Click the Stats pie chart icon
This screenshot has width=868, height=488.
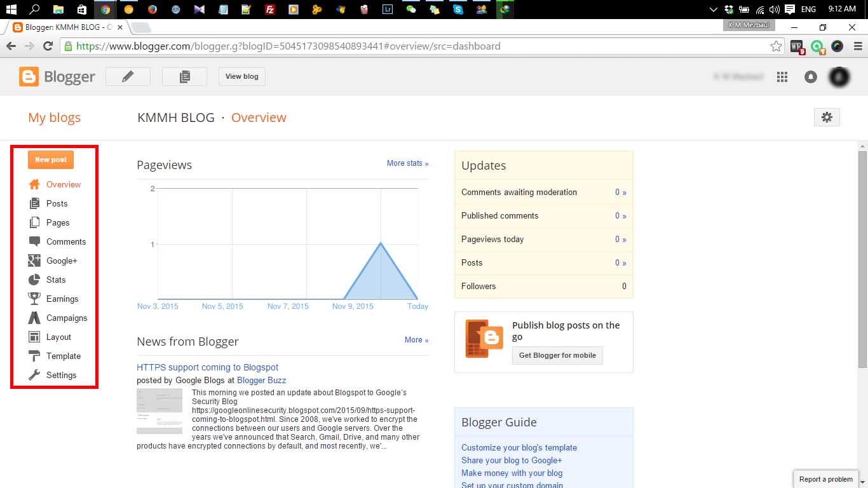[34, 280]
